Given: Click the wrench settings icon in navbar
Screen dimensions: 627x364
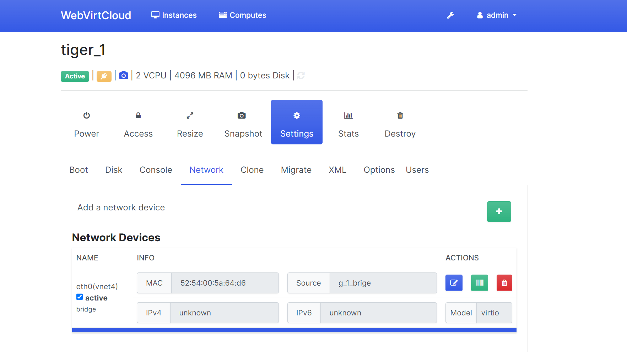Looking at the screenshot, I should (x=450, y=15).
